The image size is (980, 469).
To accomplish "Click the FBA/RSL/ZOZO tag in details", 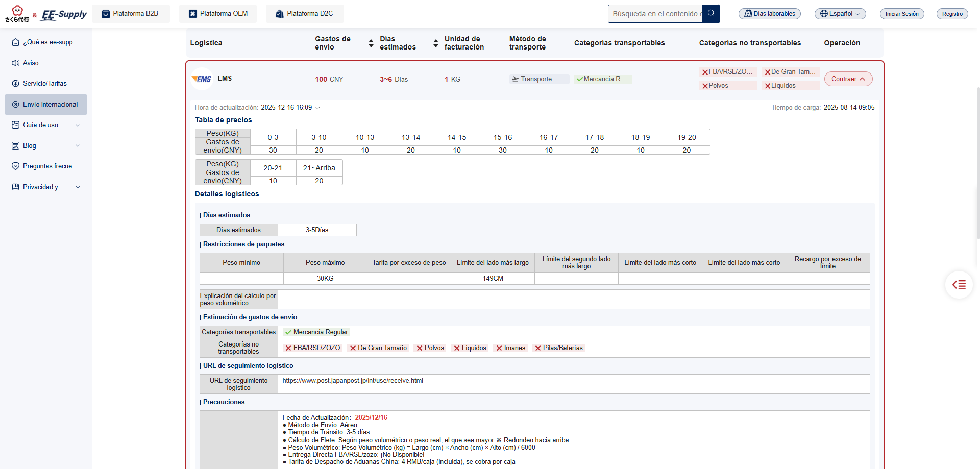I will pos(313,348).
